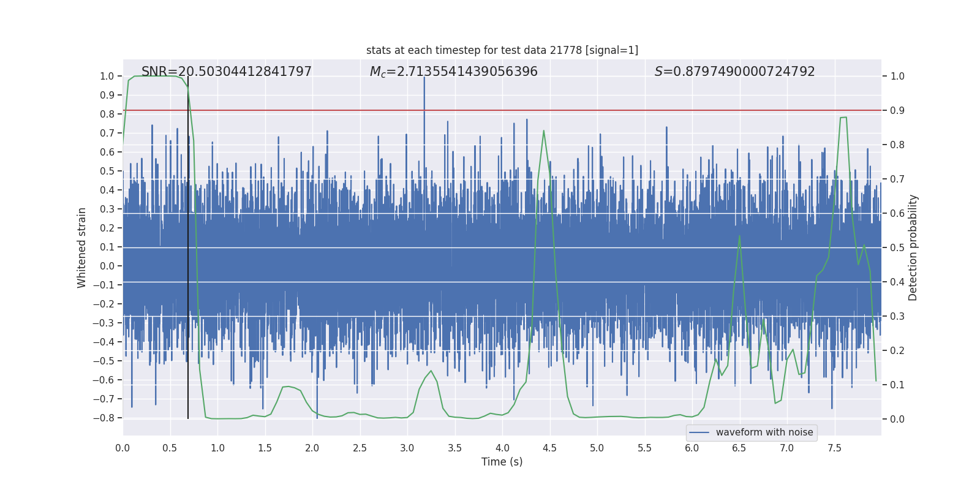Image resolution: width=980 pixels, height=490 pixels.
Task: Click the x-axis tick label 4.0
Action: tap(502, 448)
